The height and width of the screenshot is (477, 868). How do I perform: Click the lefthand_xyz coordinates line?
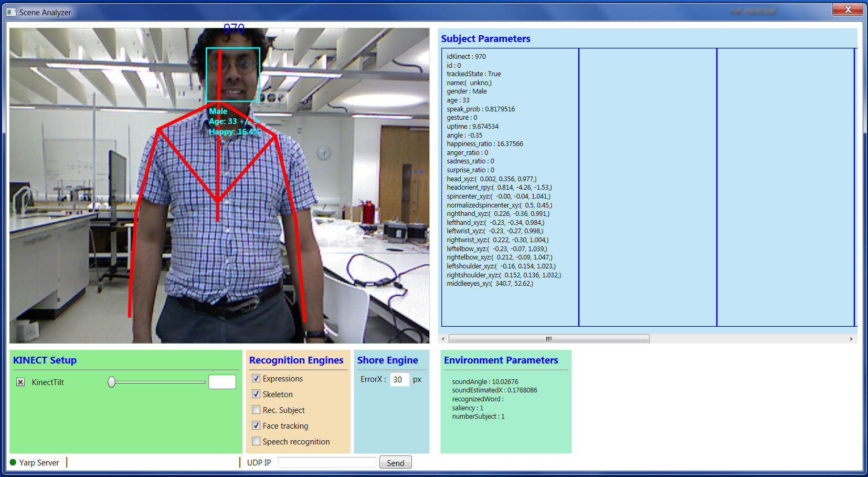pyautogui.click(x=496, y=223)
